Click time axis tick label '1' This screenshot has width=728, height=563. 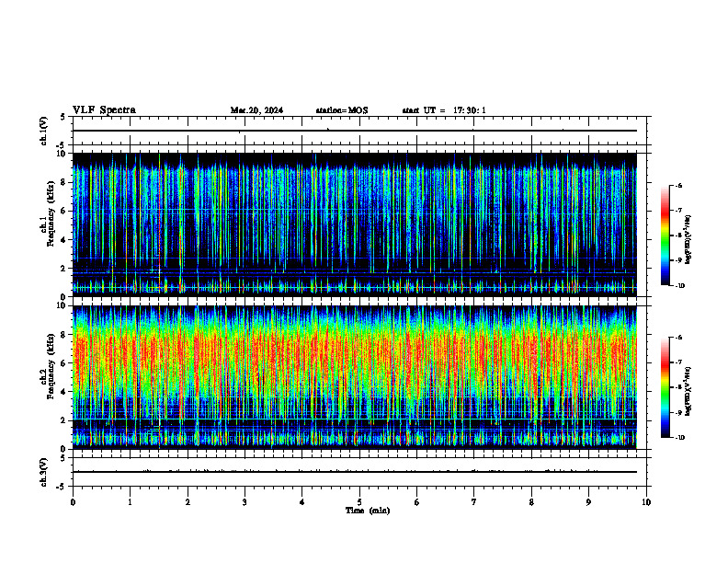pos(130,502)
